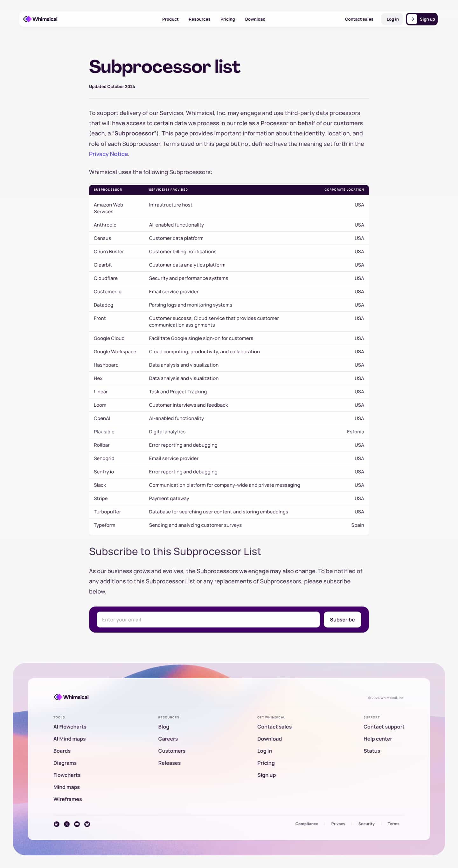Open the X (Twitter) social icon
The image size is (458, 868).
pos(67,824)
